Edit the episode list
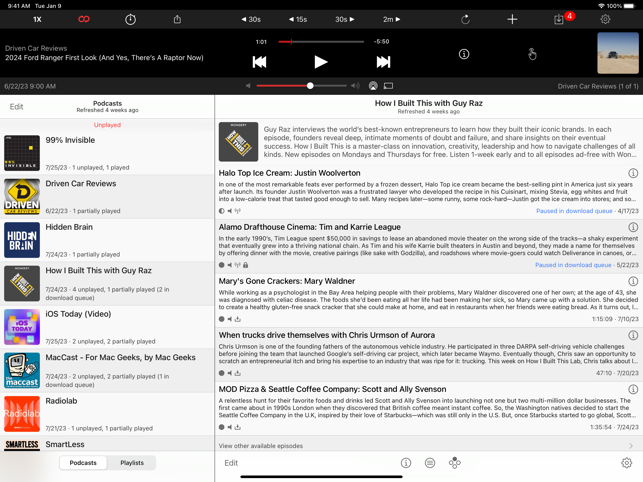643x482 pixels. (x=231, y=463)
